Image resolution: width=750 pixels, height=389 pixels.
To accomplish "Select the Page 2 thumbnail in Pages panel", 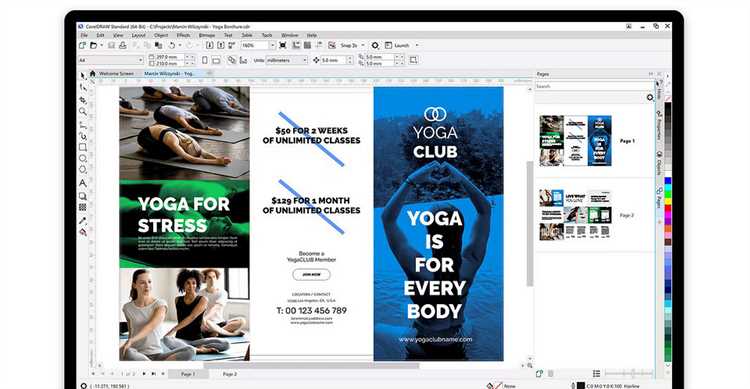I will (576, 215).
